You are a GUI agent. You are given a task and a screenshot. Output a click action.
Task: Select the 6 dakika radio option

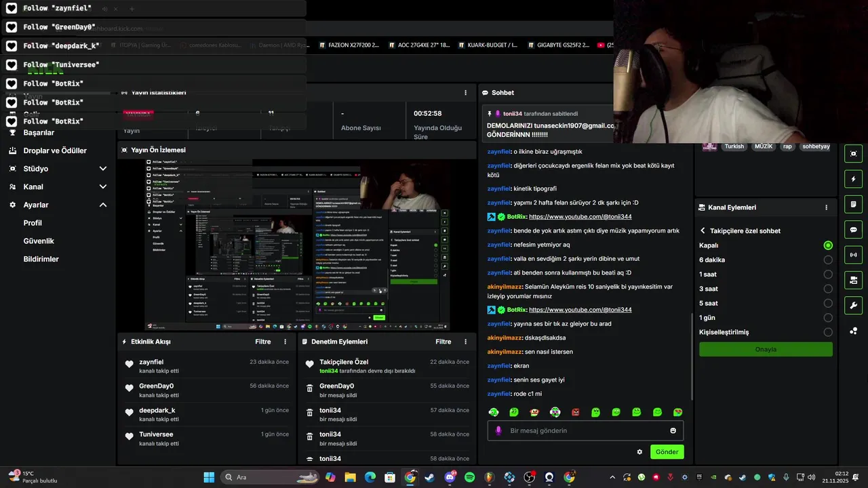pyautogui.click(x=828, y=260)
